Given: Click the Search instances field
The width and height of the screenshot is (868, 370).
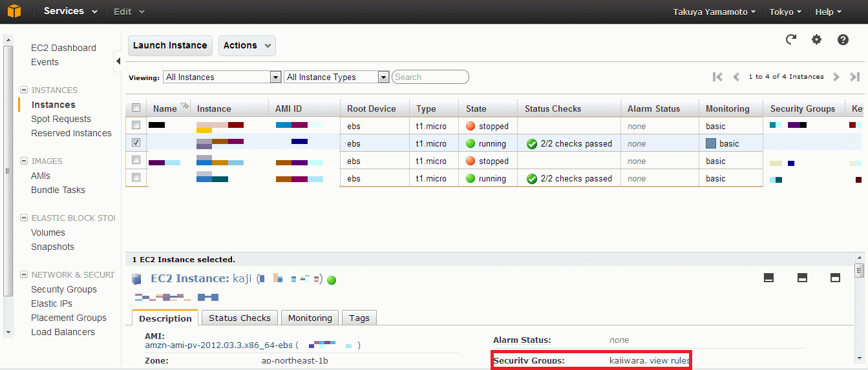Looking at the screenshot, I should coord(430,77).
